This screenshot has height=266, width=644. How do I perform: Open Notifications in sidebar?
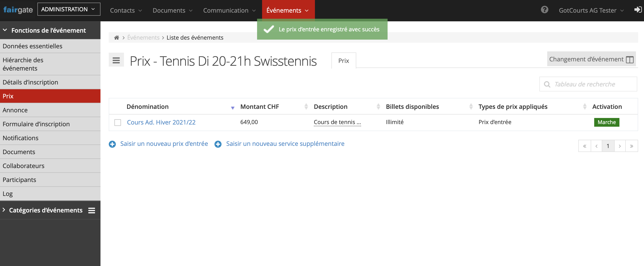pos(50,138)
